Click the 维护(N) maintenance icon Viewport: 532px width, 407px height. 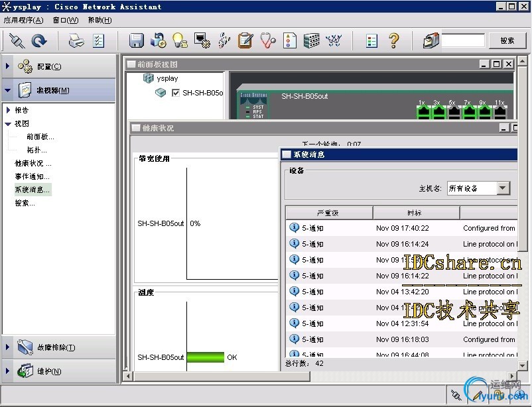(x=25, y=371)
